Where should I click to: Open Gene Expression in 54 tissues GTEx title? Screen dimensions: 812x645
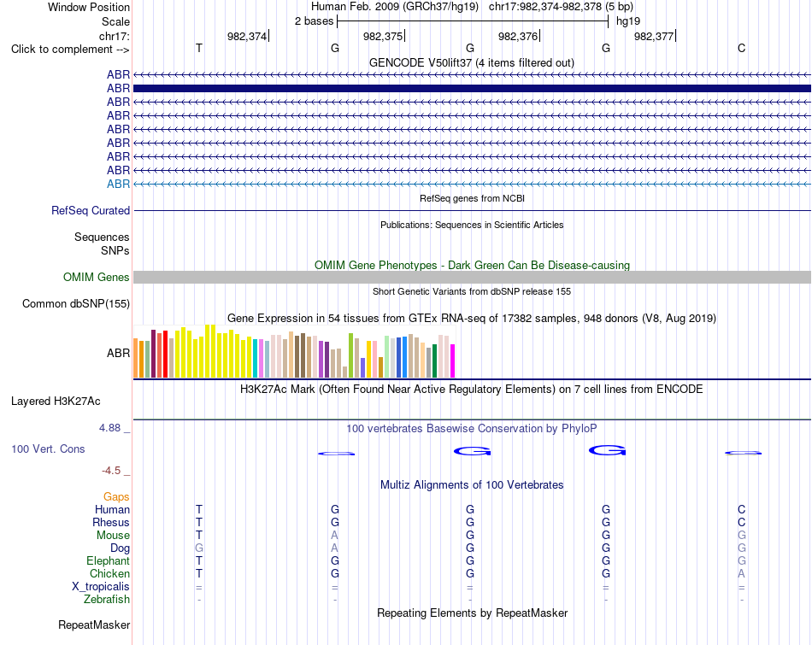pos(472,319)
